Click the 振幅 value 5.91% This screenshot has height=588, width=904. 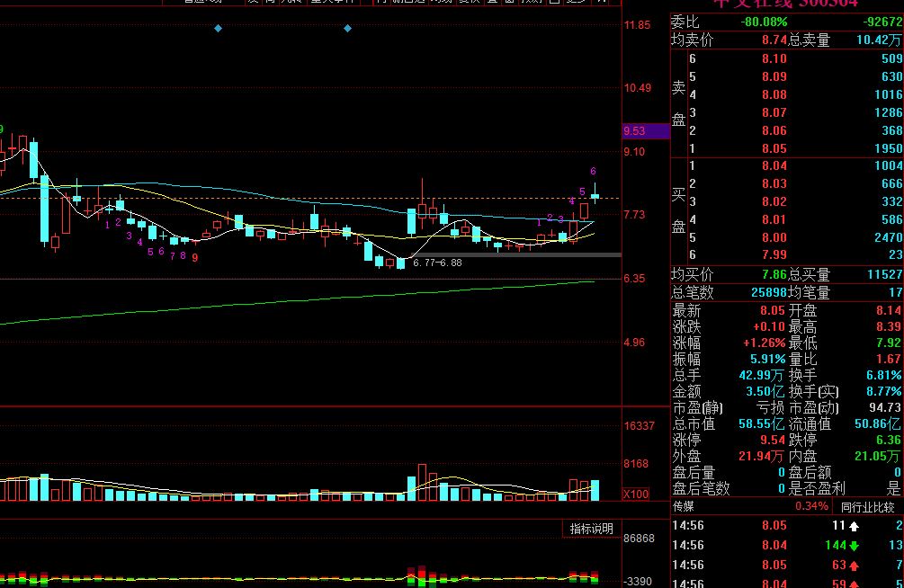pyautogui.click(x=768, y=359)
